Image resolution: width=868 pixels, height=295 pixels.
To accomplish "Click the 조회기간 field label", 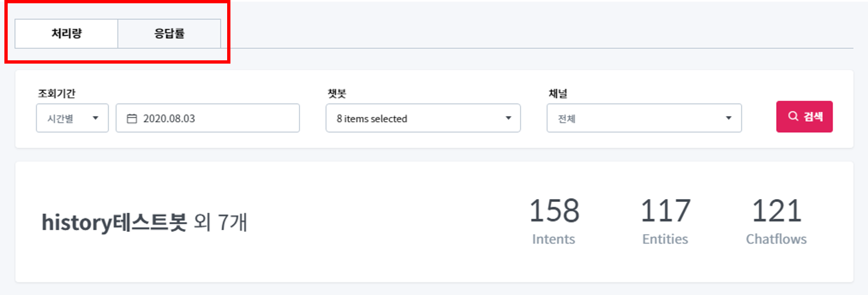I will coord(57,94).
